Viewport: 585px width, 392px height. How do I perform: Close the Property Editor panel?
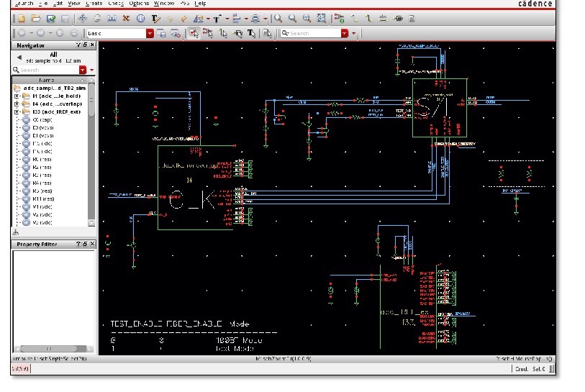point(92,244)
